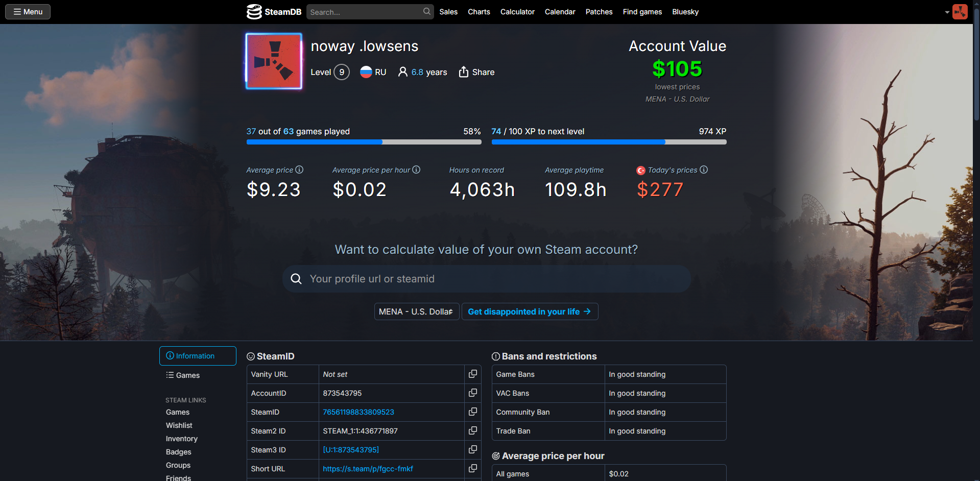Open the s.team short URL link

pyautogui.click(x=368, y=469)
